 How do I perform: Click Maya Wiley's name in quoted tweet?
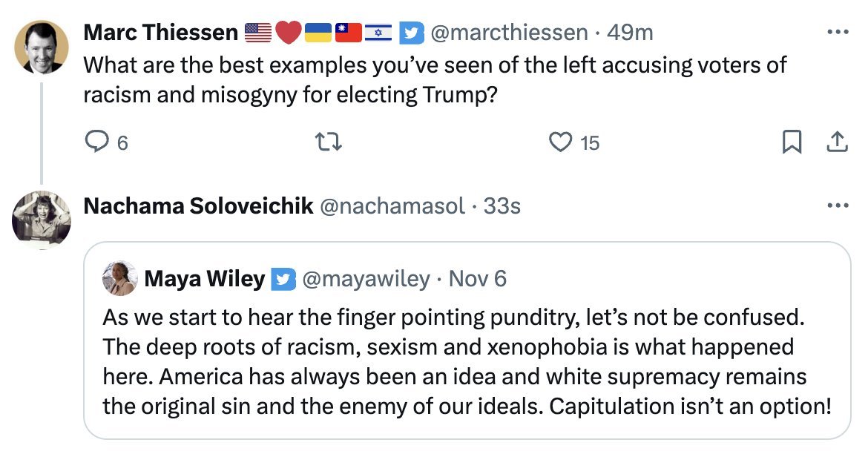[204, 279]
